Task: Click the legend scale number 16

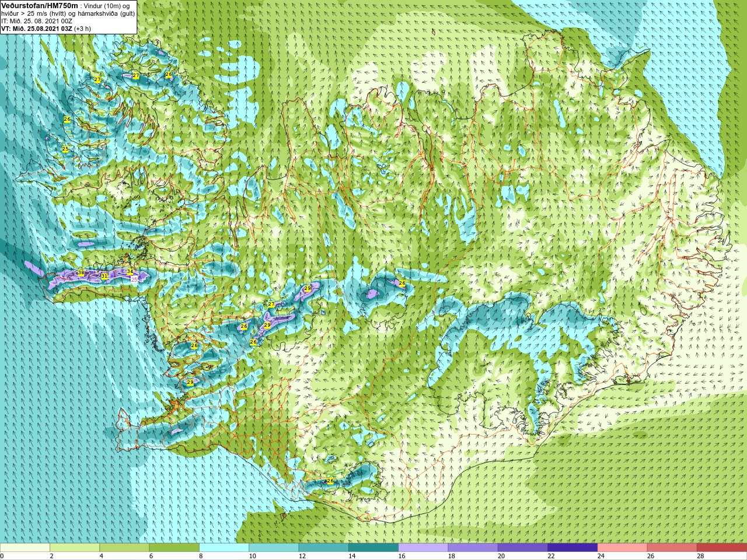Action: click(x=402, y=556)
